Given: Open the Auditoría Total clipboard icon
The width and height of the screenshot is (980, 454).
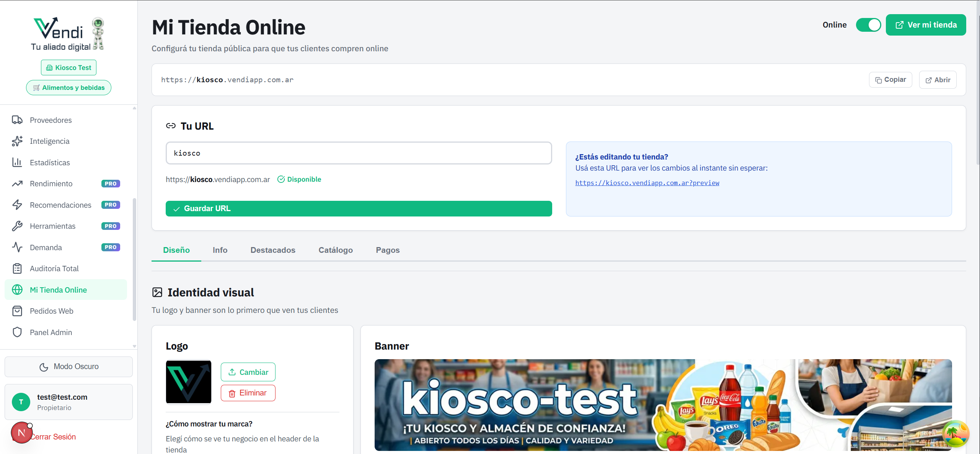Looking at the screenshot, I should point(17,268).
